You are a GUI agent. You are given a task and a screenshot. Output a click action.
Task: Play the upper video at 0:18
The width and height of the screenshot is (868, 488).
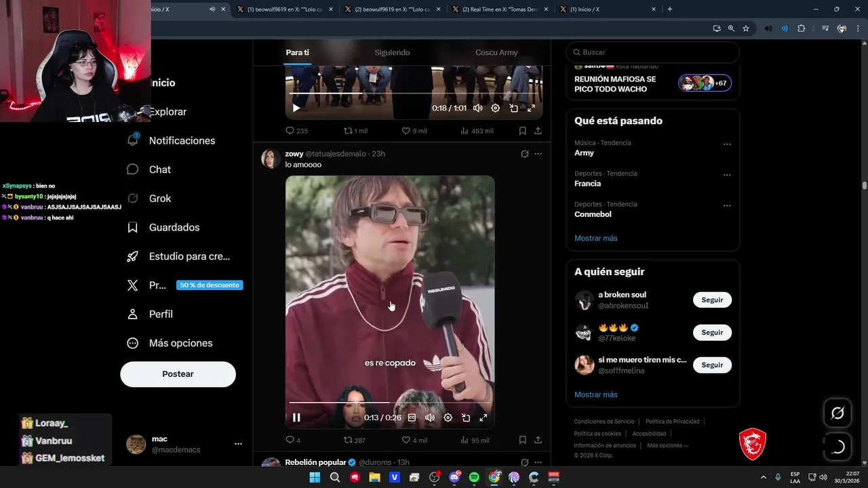(x=296, y=108)
